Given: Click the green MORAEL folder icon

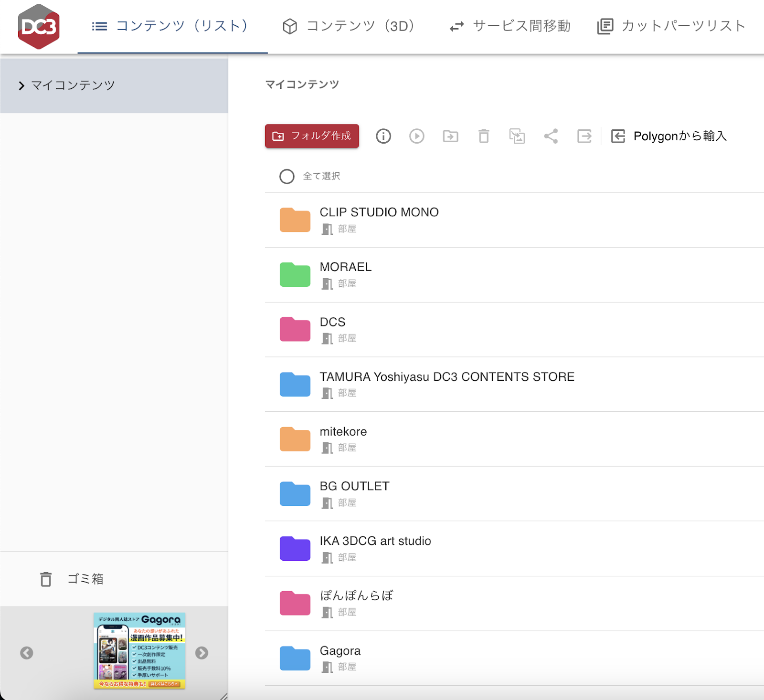Looking at the screenshot, I should click(x=295, y=275).
